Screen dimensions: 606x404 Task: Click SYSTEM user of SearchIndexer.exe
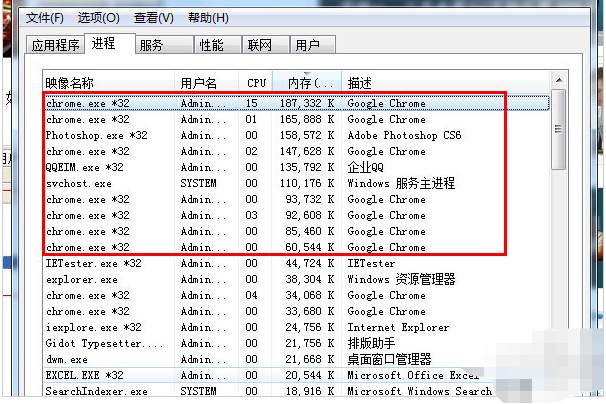pos(199,391)
